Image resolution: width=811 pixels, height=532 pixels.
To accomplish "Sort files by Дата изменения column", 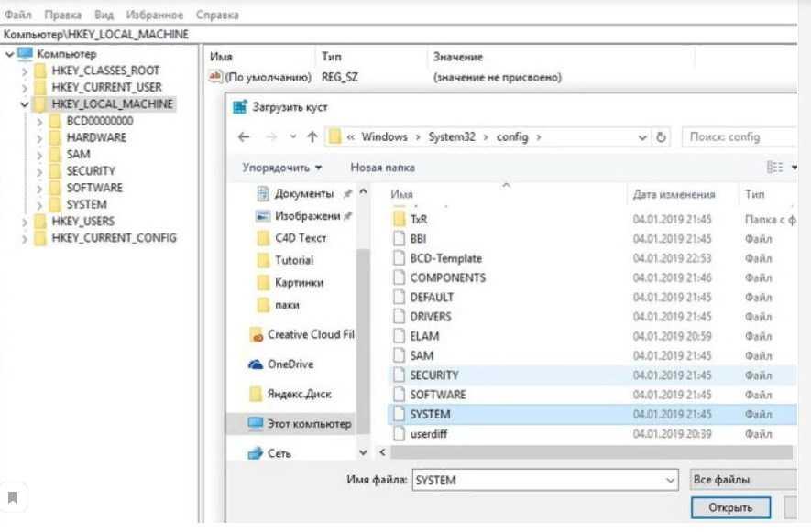I will [674, 195].
